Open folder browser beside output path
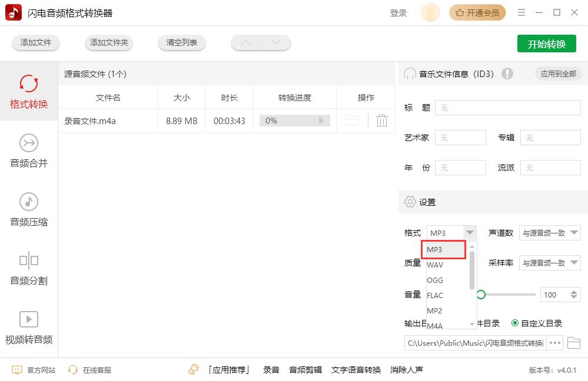588x381 pixels. (574, 342)
